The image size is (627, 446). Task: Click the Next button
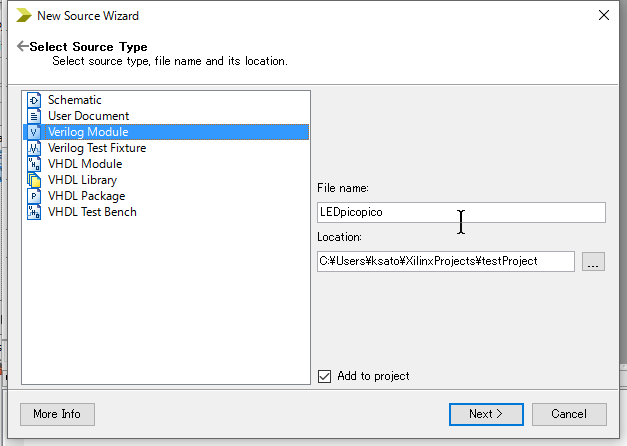(x=486, y=414)
